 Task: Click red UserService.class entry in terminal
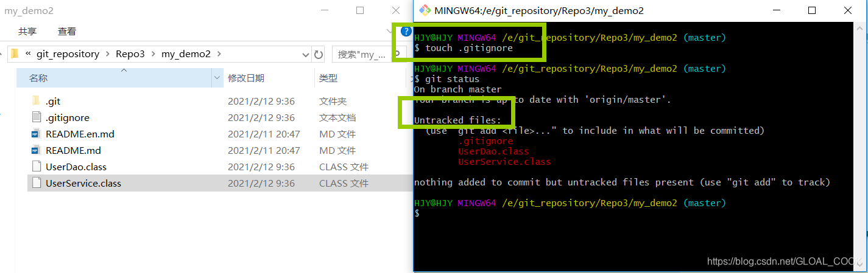[504, 162]
